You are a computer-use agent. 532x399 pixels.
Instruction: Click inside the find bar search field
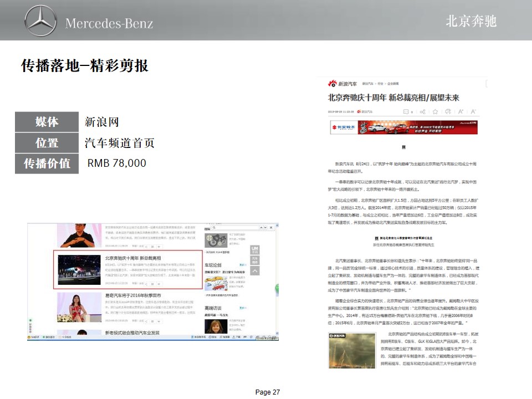coord(237,228)
